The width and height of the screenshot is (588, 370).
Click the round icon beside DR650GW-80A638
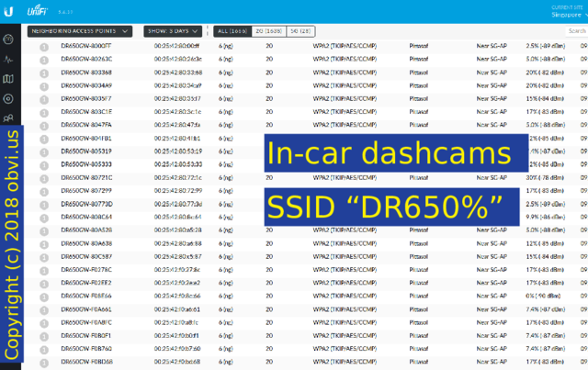click(x=44, y=244)
